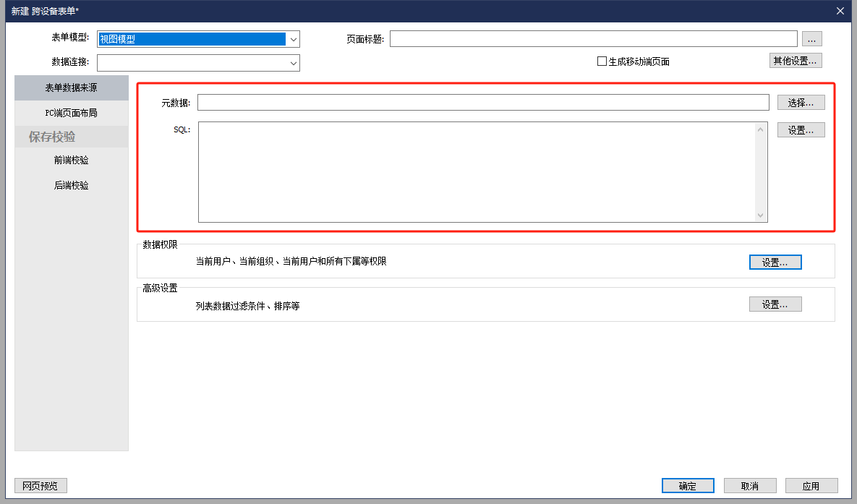Click inside the SQL text area

coord(476,171)
